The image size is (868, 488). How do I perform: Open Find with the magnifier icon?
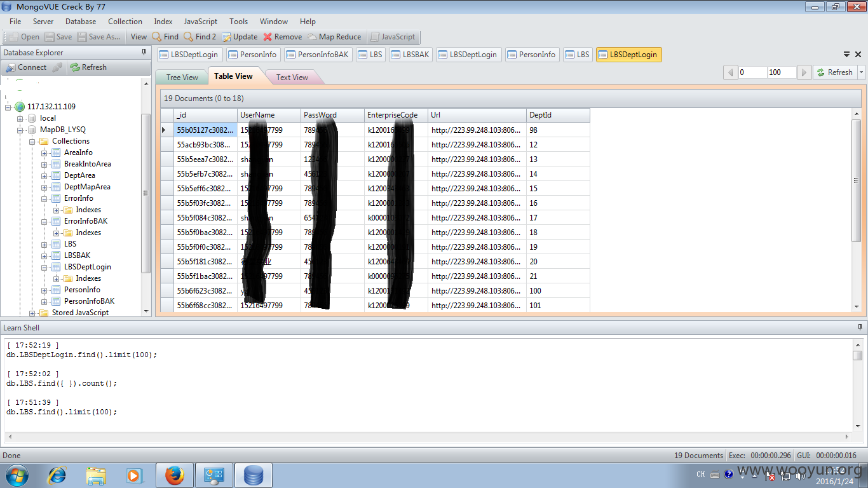[x=165, y=37]
